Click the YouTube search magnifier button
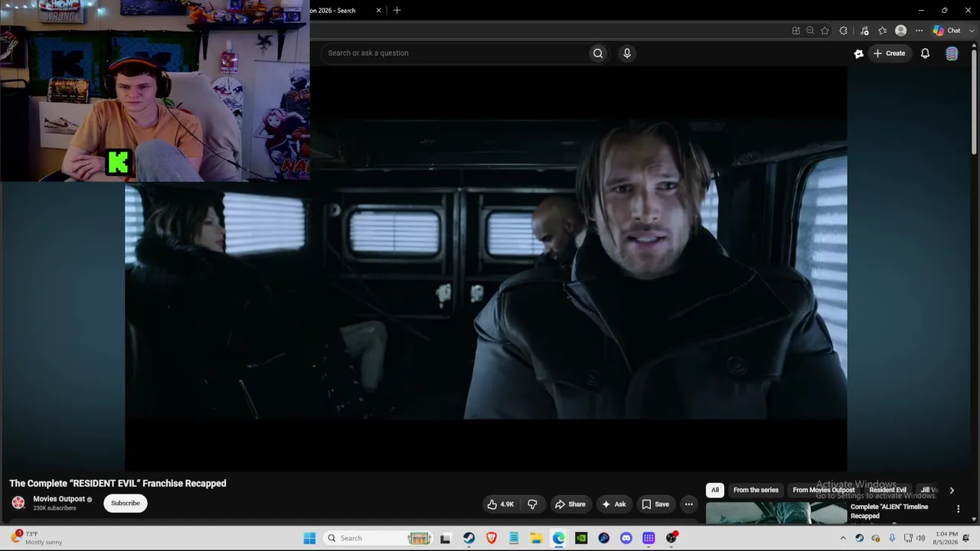Screen dimensions: 980x551 click(598, 53)
